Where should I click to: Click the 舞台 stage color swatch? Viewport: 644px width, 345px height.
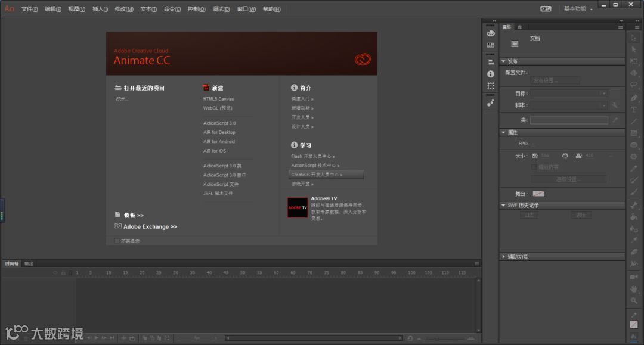pos(538,194)
